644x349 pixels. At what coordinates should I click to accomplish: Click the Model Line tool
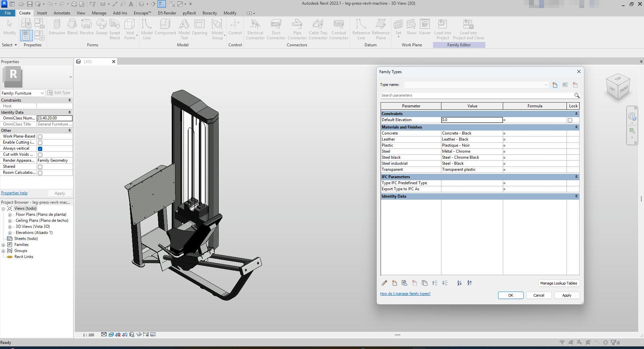pyautogui.click(x=147, y=29)
